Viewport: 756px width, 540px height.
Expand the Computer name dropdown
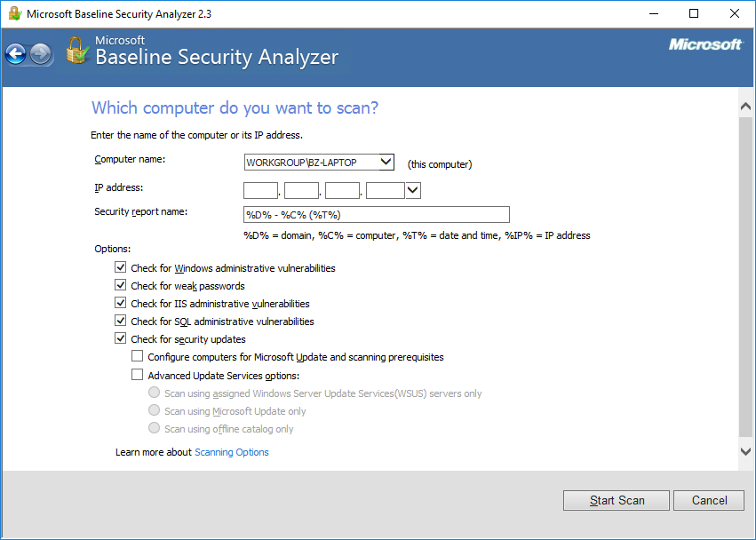point(385,162)
